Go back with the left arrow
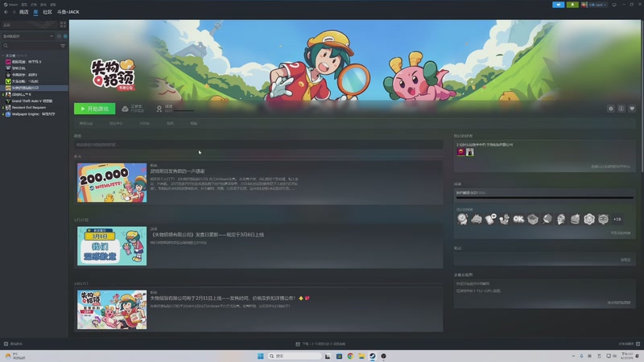644x362 pixels. click(6, 12)
